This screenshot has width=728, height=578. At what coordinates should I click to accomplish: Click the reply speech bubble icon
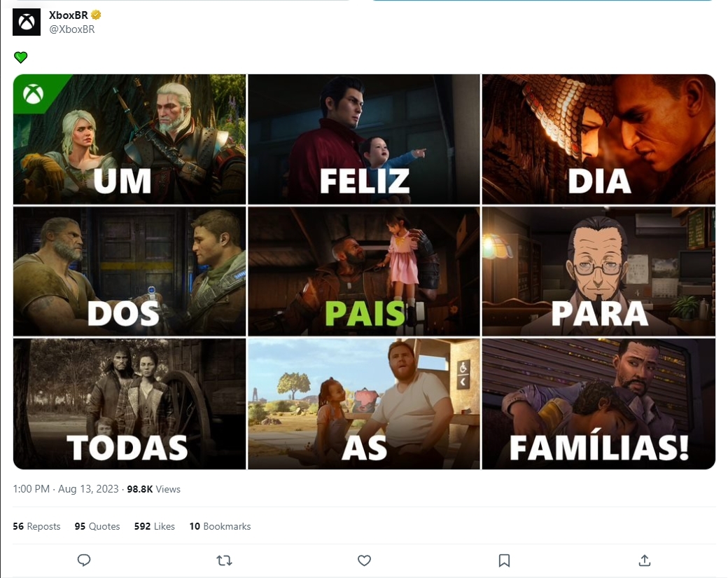[x=84, y=560]
